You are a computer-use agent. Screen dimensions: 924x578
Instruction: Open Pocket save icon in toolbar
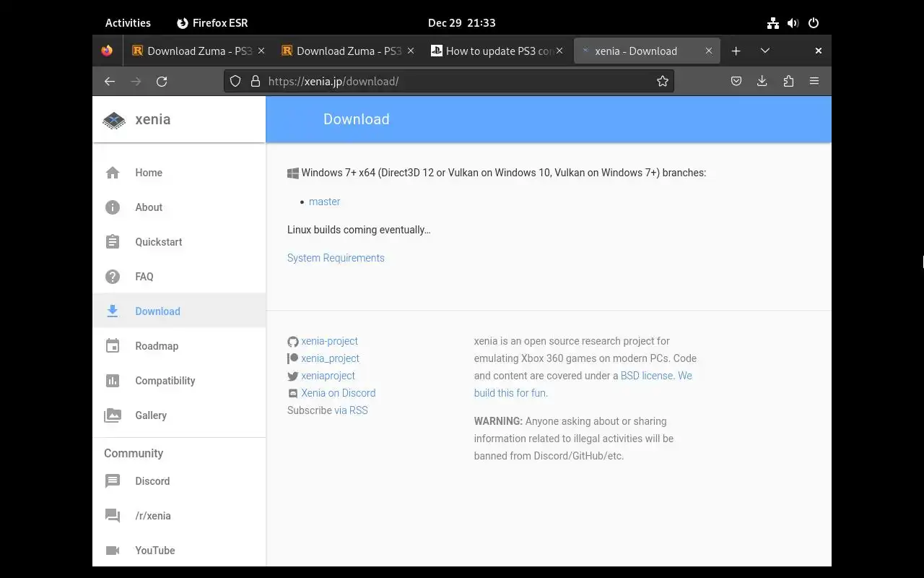(x=736, y=82)
